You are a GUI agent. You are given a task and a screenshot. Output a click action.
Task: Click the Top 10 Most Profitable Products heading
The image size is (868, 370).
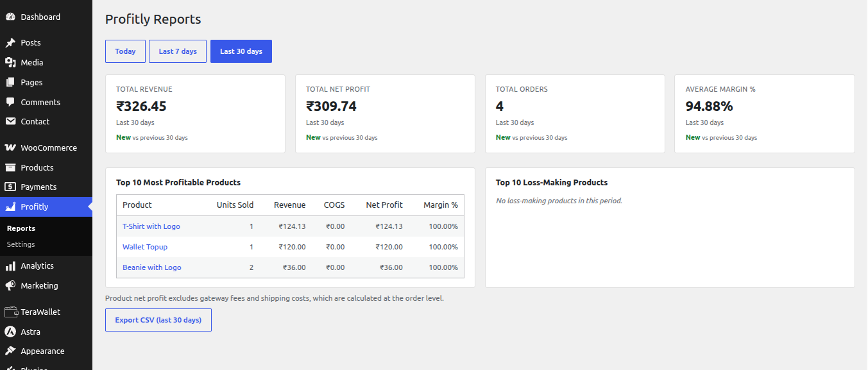[178, 183]
